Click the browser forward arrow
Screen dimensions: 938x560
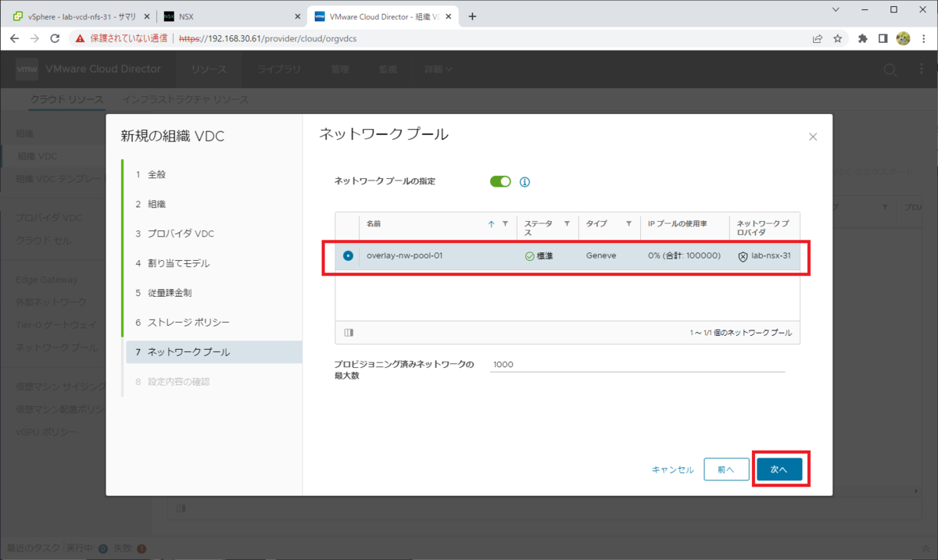34,38
